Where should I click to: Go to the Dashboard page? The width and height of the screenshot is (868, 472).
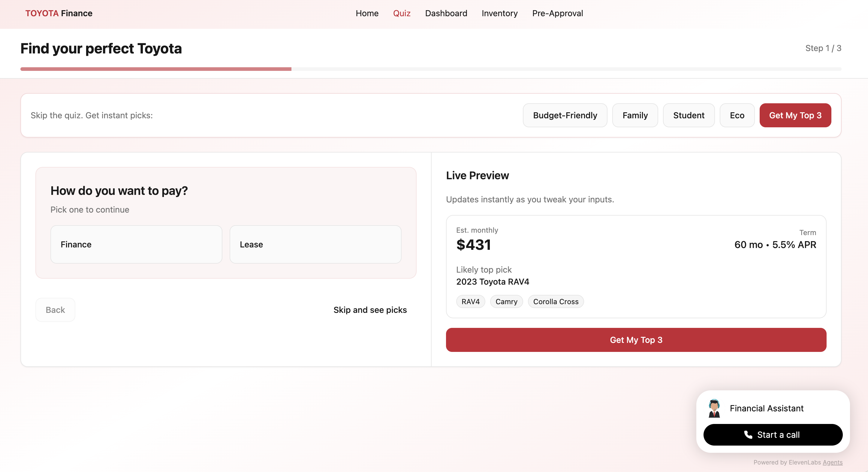pos(446,13)
